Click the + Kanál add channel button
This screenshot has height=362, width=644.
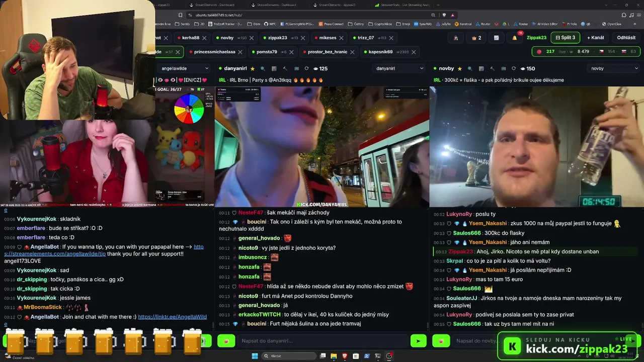click(x=595, y=38)
